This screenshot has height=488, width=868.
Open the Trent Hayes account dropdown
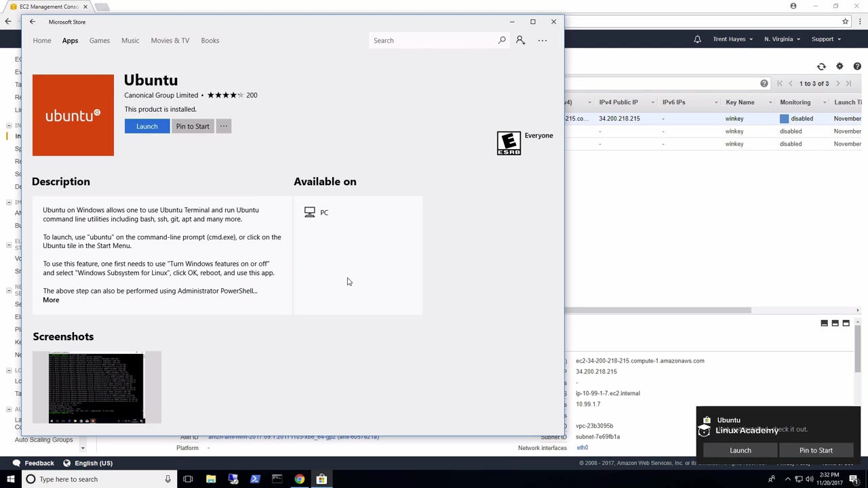pos(732,39)
